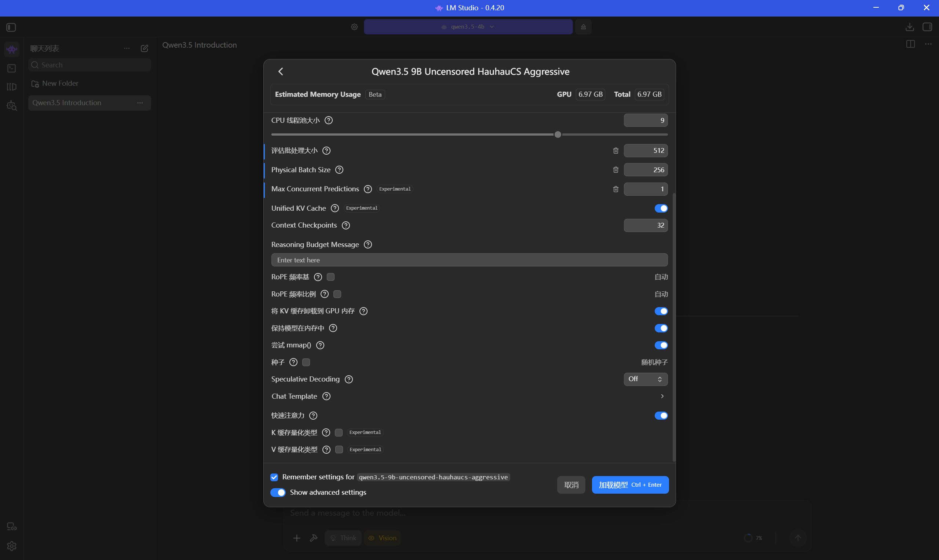Show help for 保持模型在内存中
This screenshot has height=560, width=939.
(x=333, y=328)
